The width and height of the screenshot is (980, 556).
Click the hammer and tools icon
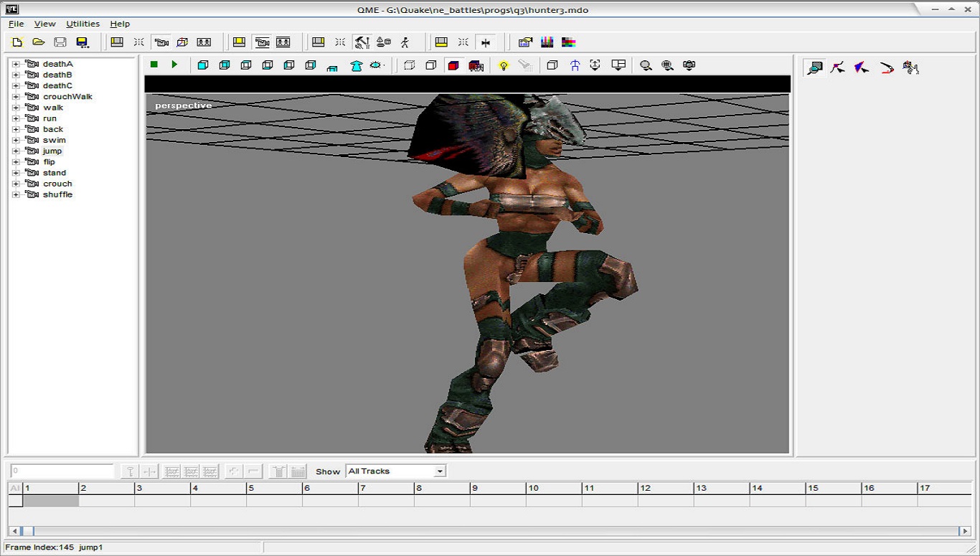(x=362, y=42)
